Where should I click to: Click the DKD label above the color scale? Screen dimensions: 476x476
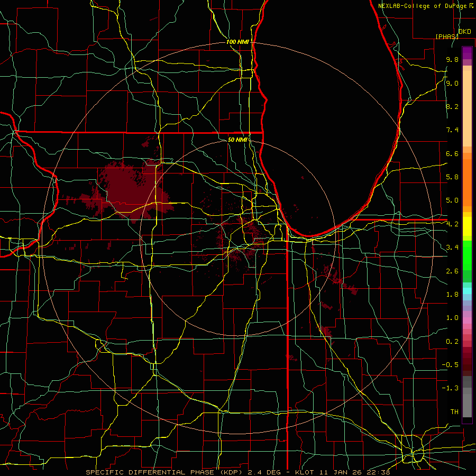coord(465,32)
